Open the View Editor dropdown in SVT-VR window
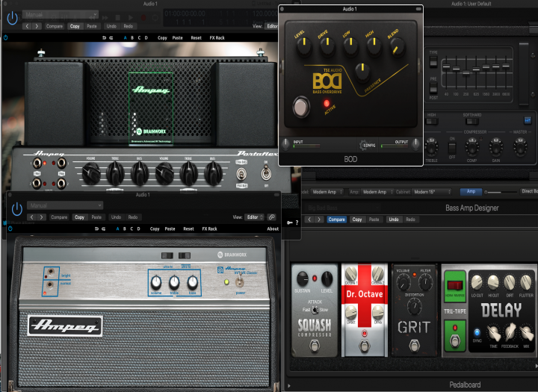This screenshot has width=538, height=392. pos(255,217)
